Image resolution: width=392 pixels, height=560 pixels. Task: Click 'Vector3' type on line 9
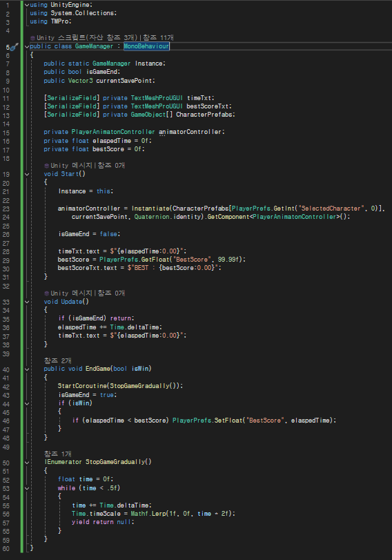point(80,81)
